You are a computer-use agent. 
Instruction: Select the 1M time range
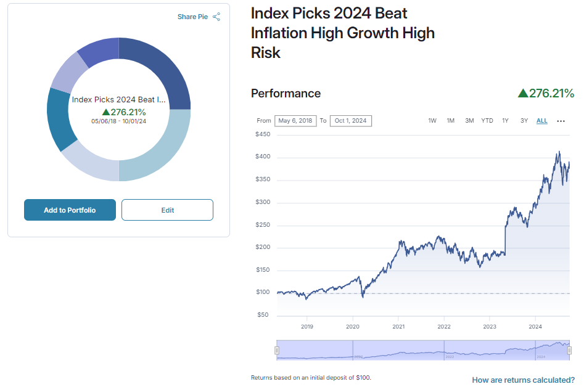click(451, 121)
